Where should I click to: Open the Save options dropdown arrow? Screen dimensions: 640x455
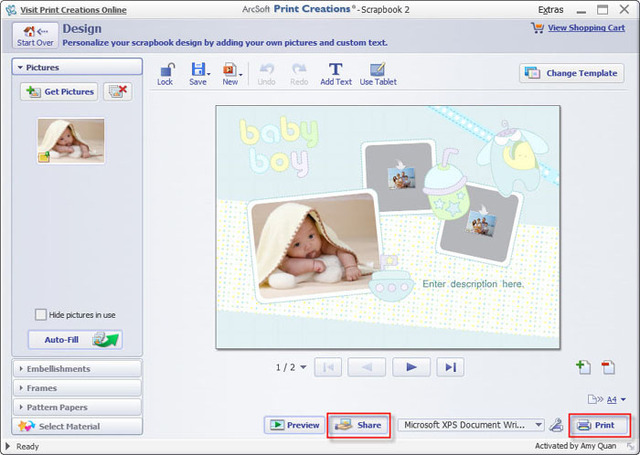point(209,74)
